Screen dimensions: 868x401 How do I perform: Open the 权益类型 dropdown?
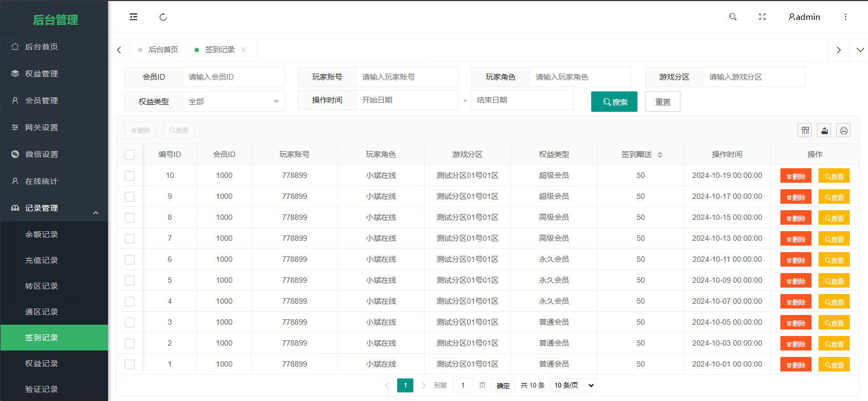234,102
